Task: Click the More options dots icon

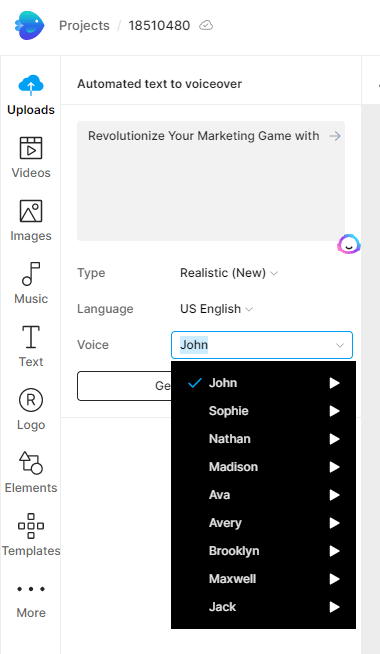Action: [31, 589]
